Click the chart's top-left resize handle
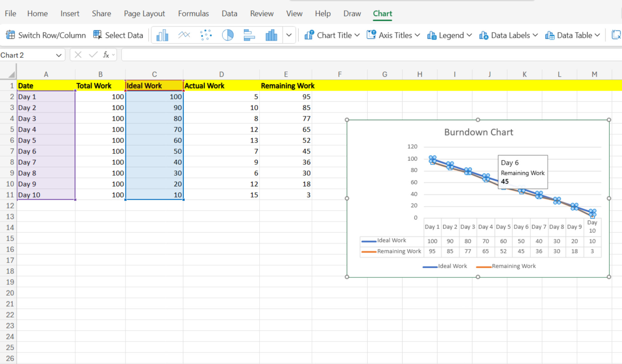 (x=347, y=120)
